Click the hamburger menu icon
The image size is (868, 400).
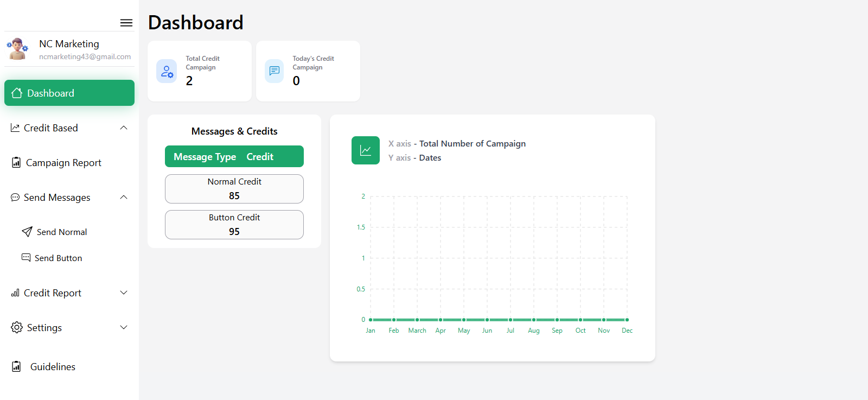pyautogui.click(x=126, y=23)
